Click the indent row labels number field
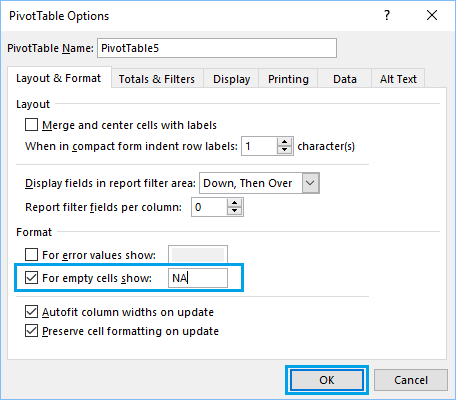 [x=259, y=146]
